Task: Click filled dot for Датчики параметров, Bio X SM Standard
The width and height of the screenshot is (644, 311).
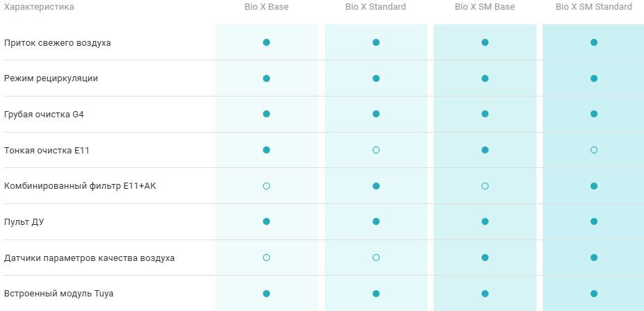Action: coord(594,258)
